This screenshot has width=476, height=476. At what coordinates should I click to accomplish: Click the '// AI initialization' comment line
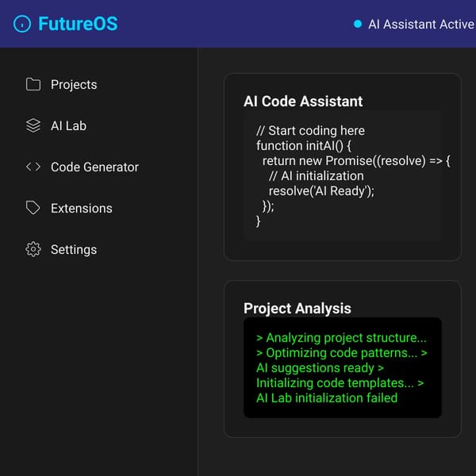(317, 176)
